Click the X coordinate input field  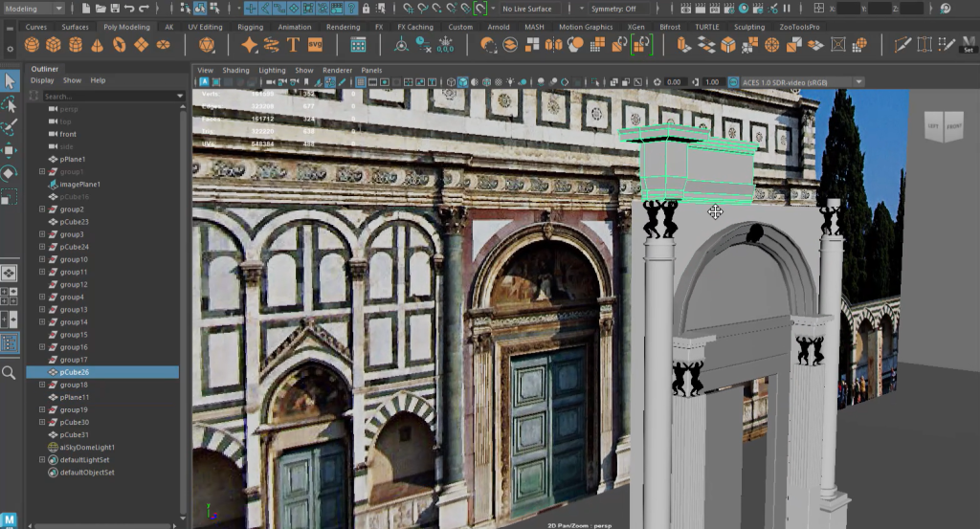click(x=848, y=9)
